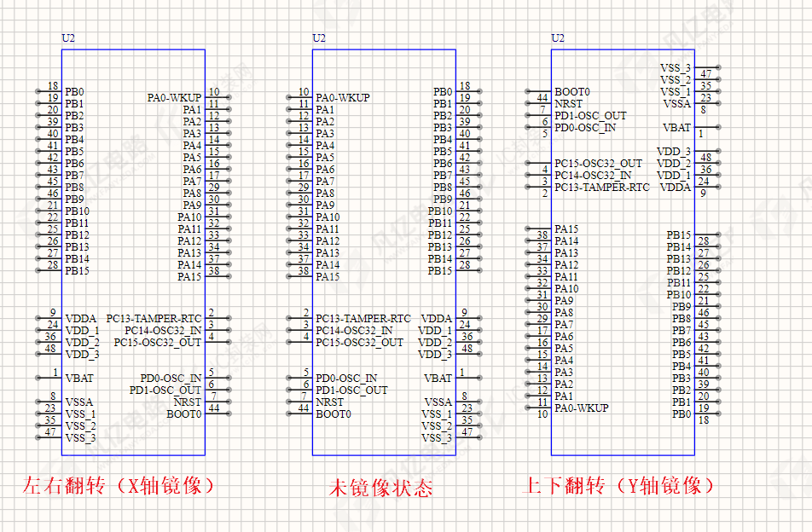This screenshot has height=532, width=812.
Task: Click PA0-WKUP label in the 上下翻转 symbol
Action: (x=582, y=408)
